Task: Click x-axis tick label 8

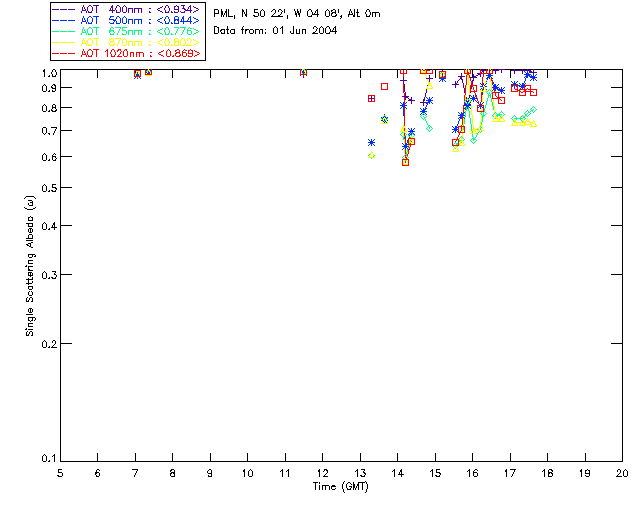Action: pos(173,473)
